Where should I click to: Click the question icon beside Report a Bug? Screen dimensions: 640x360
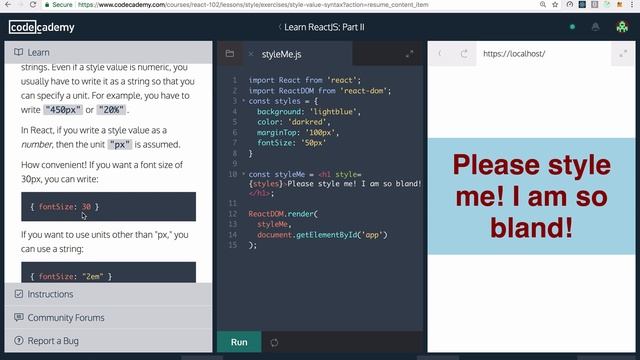pyautogui.click(x=19, y=340)
